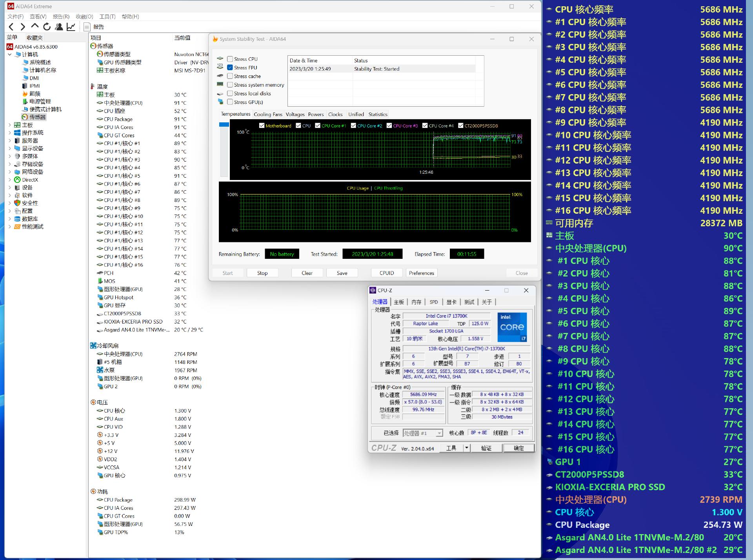Click the report document icon in toolbar
The image size is (753, 560).
[87, 27]
